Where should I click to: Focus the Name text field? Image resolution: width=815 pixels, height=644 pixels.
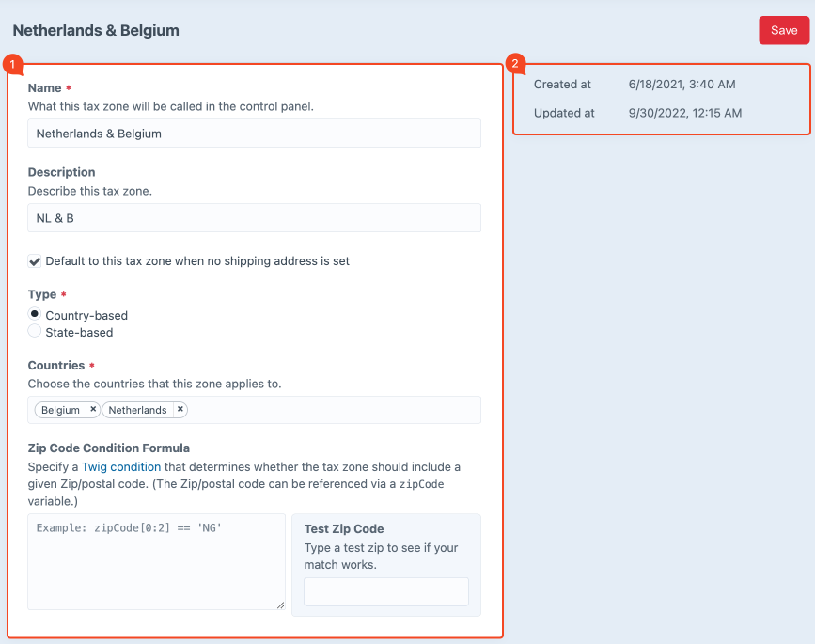coord(254,134)
